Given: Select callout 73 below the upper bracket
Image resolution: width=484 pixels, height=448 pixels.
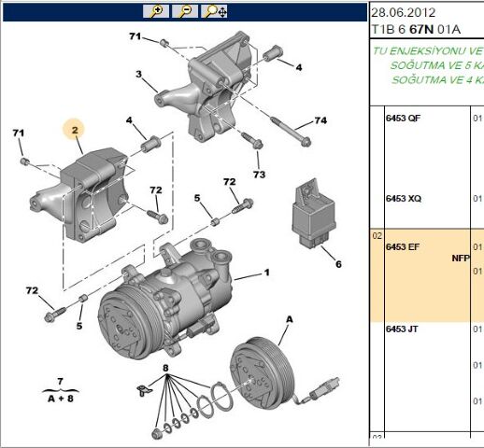Looking at the screenshot, I should click(259, 175).
